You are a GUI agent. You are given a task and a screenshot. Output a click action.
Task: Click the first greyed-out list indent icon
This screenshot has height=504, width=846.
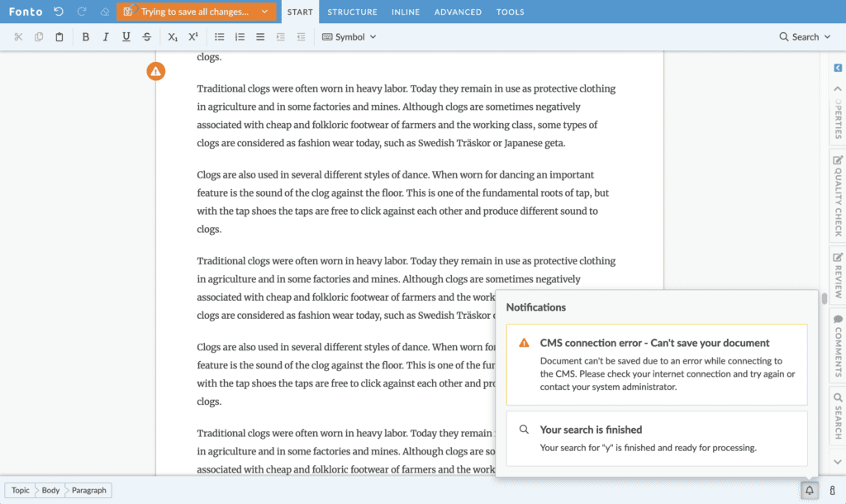tap(281, 36)
